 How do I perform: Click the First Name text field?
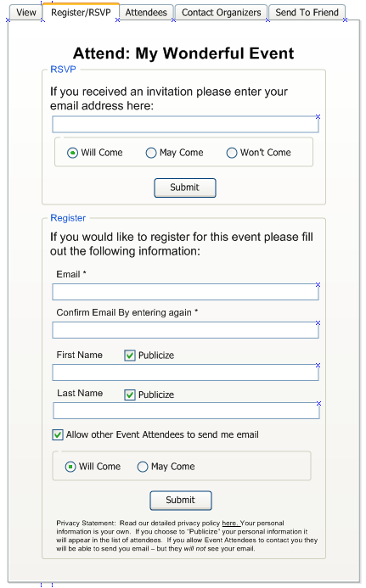coord(185,372)
